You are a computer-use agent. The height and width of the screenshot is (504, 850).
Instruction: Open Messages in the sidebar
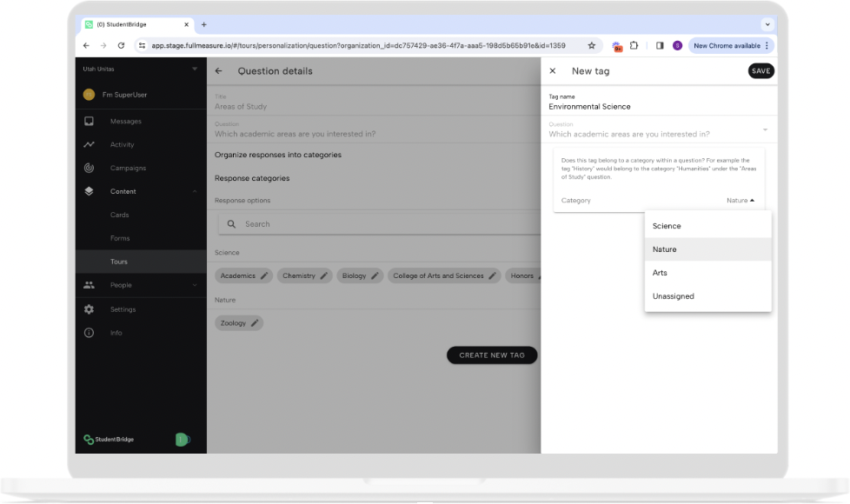pos(125,122)
